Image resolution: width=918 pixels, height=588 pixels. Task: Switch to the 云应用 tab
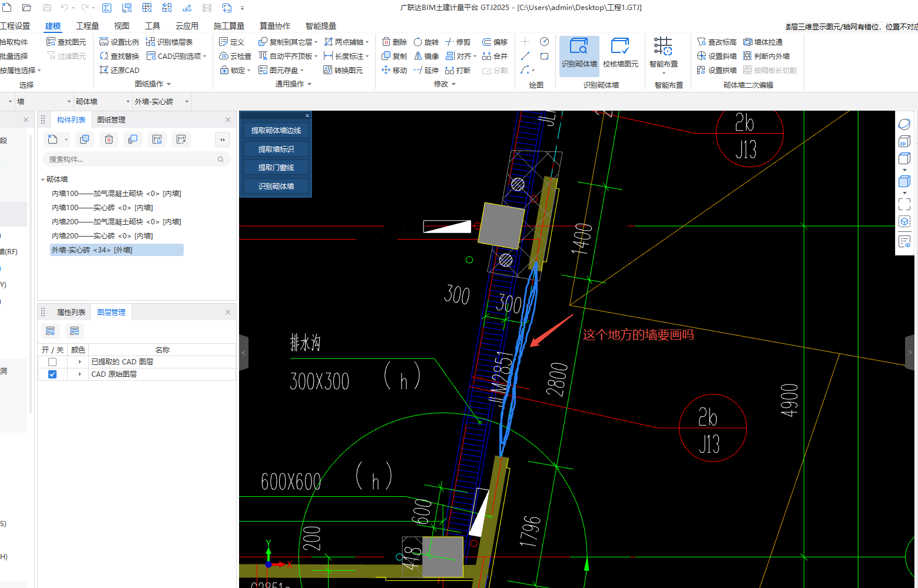[187, 26]
